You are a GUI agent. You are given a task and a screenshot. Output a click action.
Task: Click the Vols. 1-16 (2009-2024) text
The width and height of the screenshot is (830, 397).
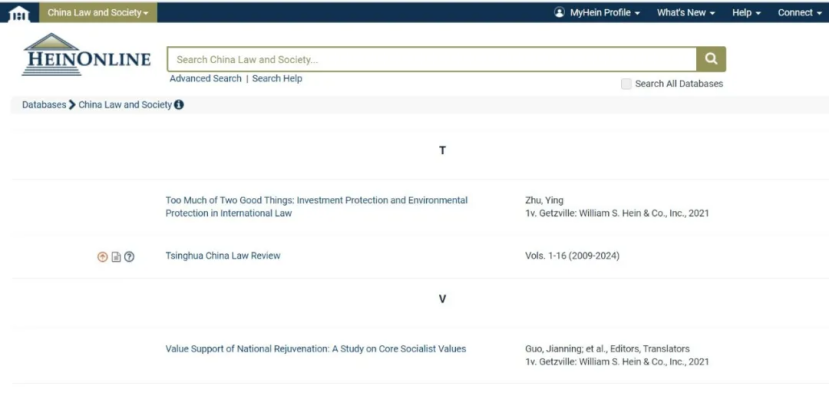tap(572, 256)
